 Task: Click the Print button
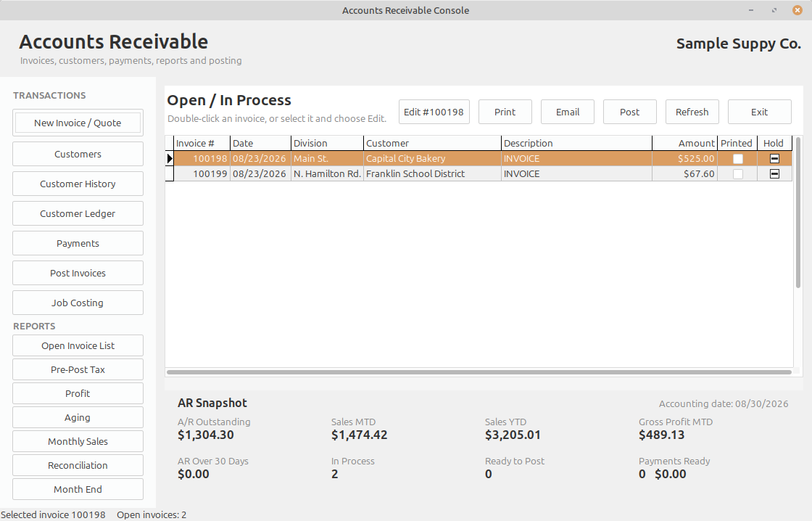505,112
